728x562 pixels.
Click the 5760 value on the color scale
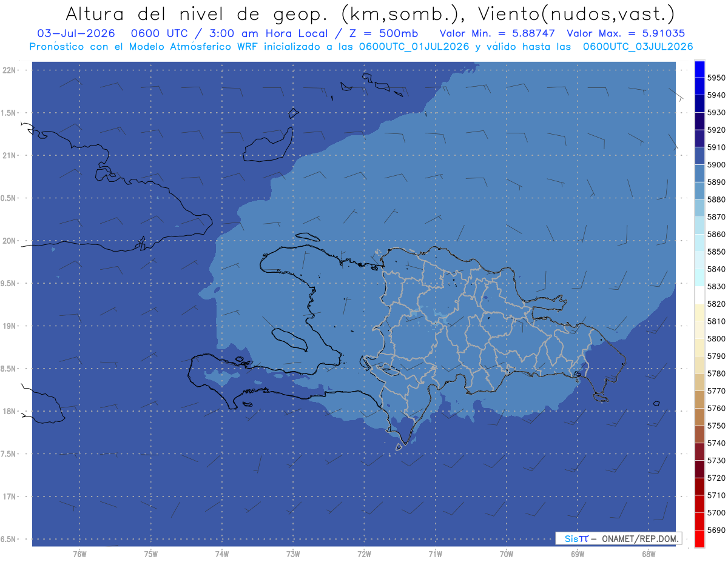coord(716,408)
